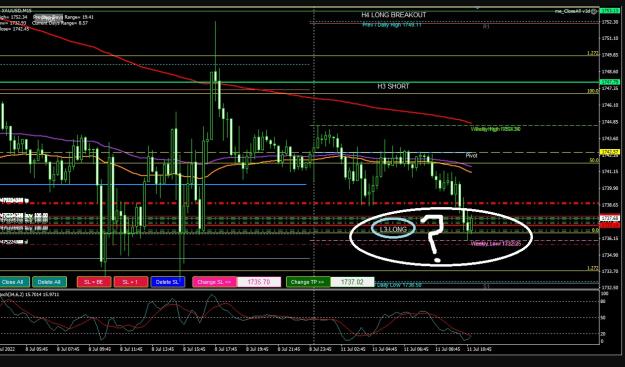The width and height of the screenshot is (625, 367).
Task: Click the Weekly High label
Action: pyautogui.click(x=495, y=129)
